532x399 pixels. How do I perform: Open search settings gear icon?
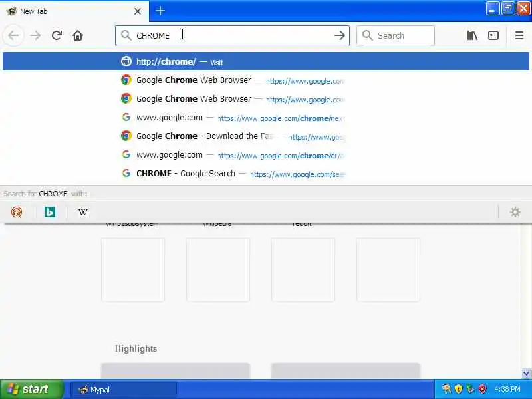pos(515,212)
